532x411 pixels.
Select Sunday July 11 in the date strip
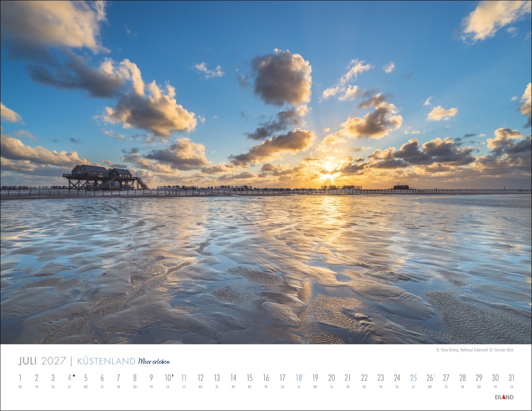click(184, 378)
